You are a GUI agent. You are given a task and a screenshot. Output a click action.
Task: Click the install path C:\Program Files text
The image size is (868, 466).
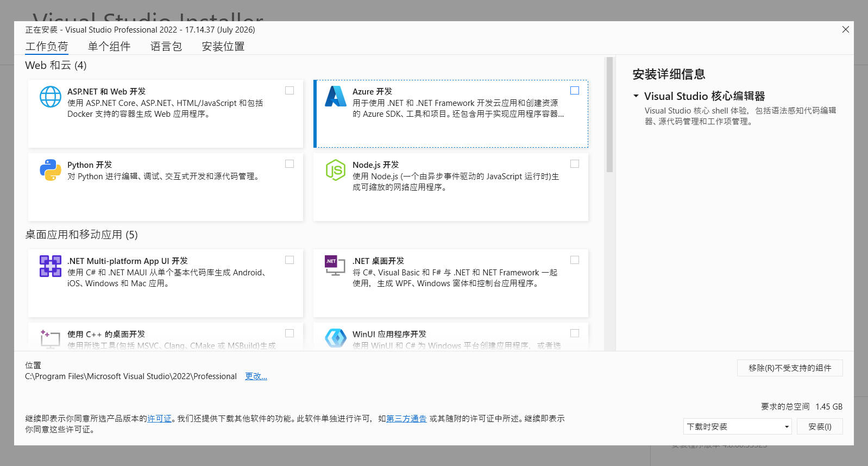[x=131, y=376]
